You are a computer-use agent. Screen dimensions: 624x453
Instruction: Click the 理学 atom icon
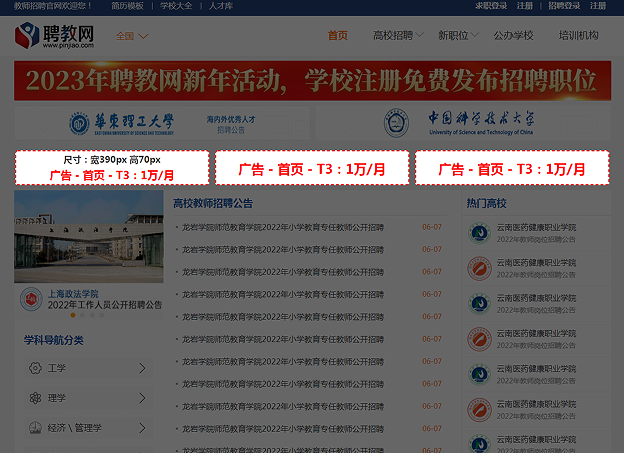click(35, 398)
